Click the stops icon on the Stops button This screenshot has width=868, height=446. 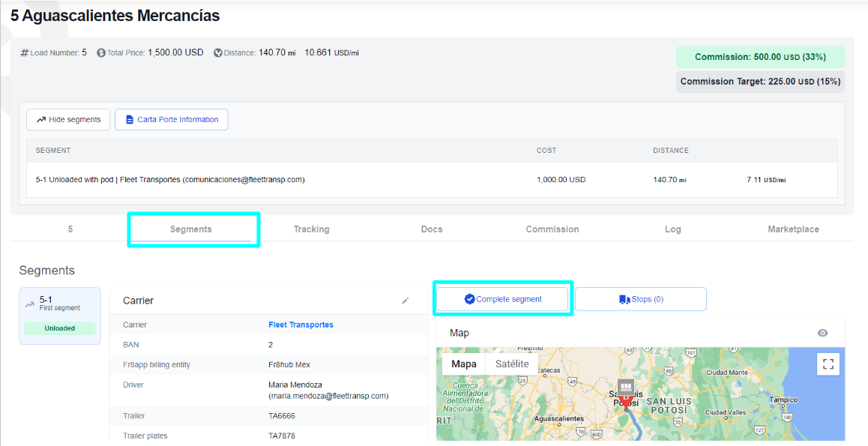[623, 298]
